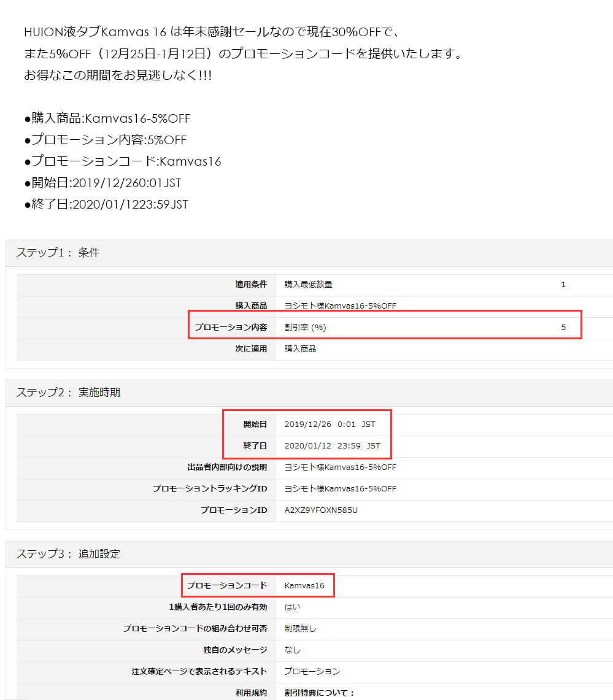Viewport: 613px width, 700px height.
Task: Select the Kamvas16 code value in Step 3
Action: 304,585
